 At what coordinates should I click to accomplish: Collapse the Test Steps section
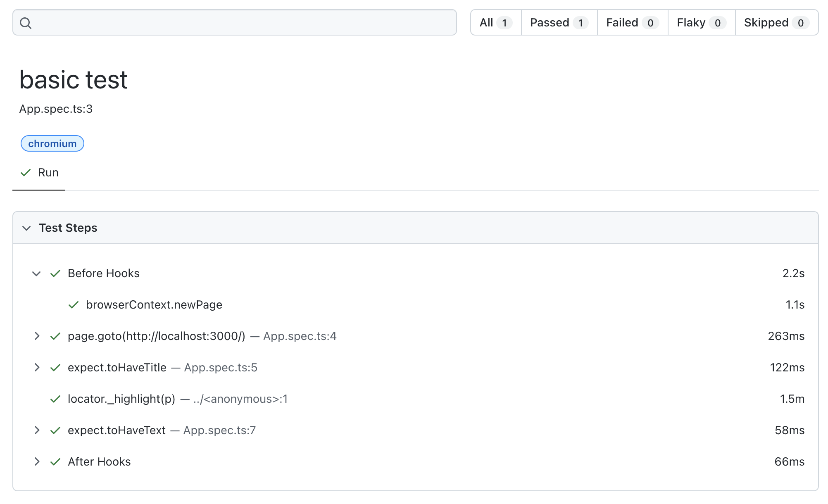point(27,228)
